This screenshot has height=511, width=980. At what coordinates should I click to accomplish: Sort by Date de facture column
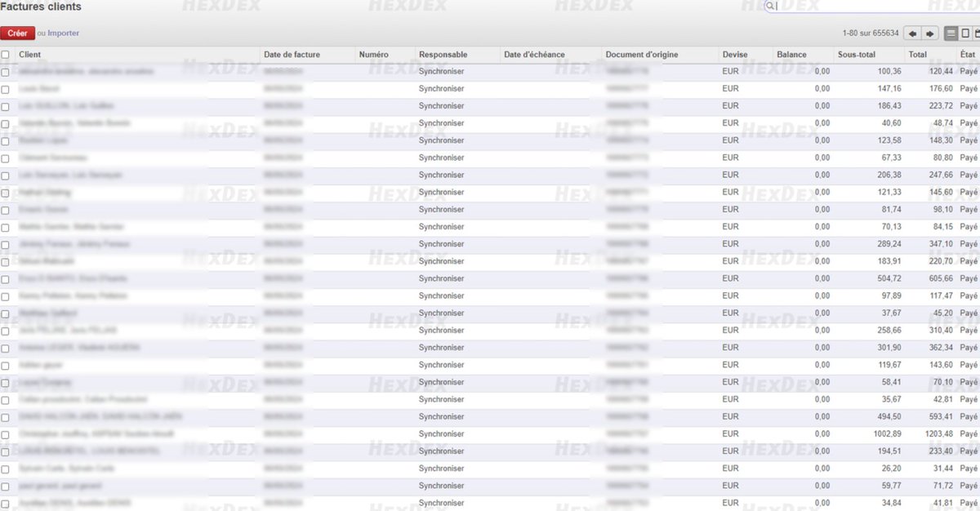pos(292,55)
